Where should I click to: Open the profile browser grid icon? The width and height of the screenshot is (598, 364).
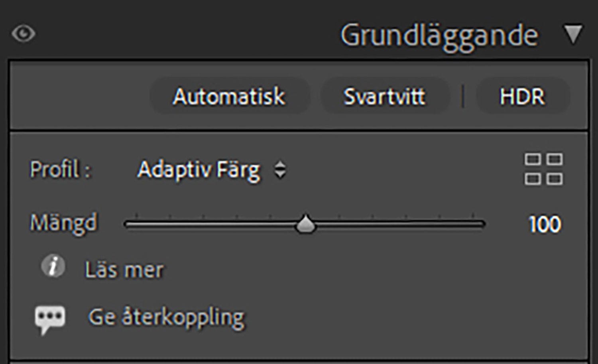543,169
